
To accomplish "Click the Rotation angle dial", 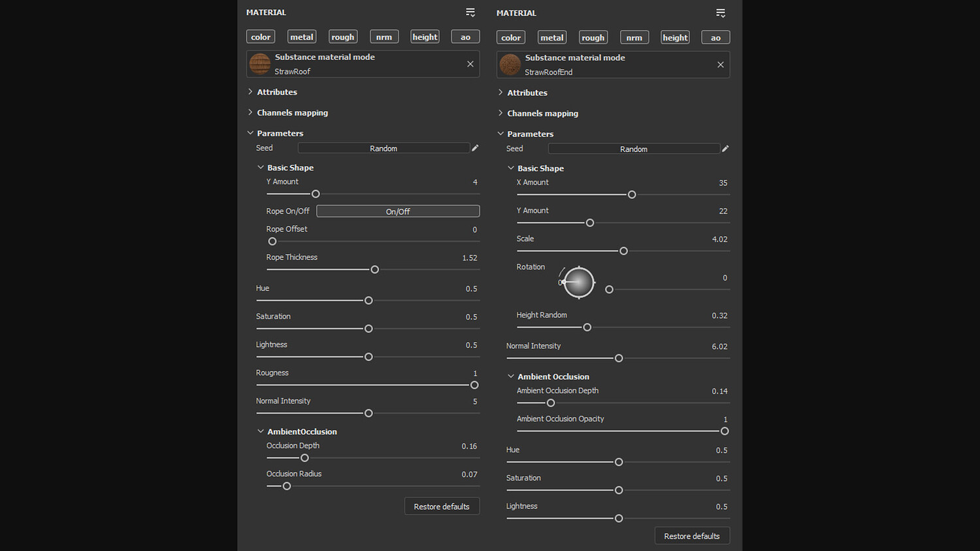I will pyautogui.click(x=579, y=283).
